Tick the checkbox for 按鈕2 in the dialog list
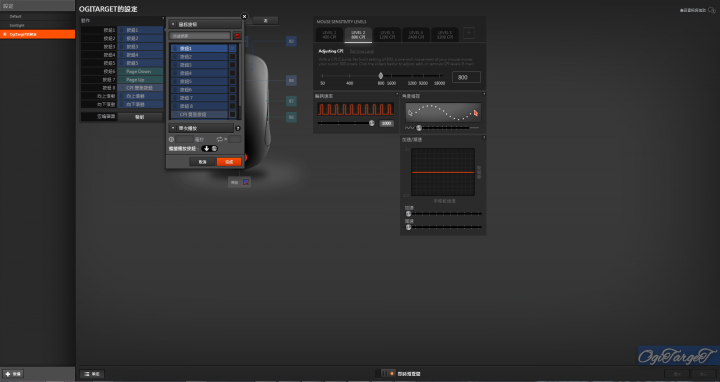720x382 pixels. [232, 56]
